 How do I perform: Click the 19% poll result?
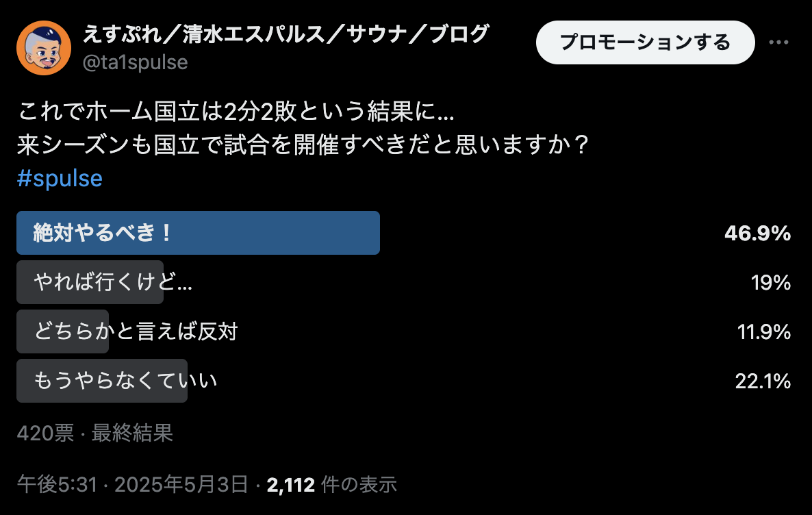770,282
